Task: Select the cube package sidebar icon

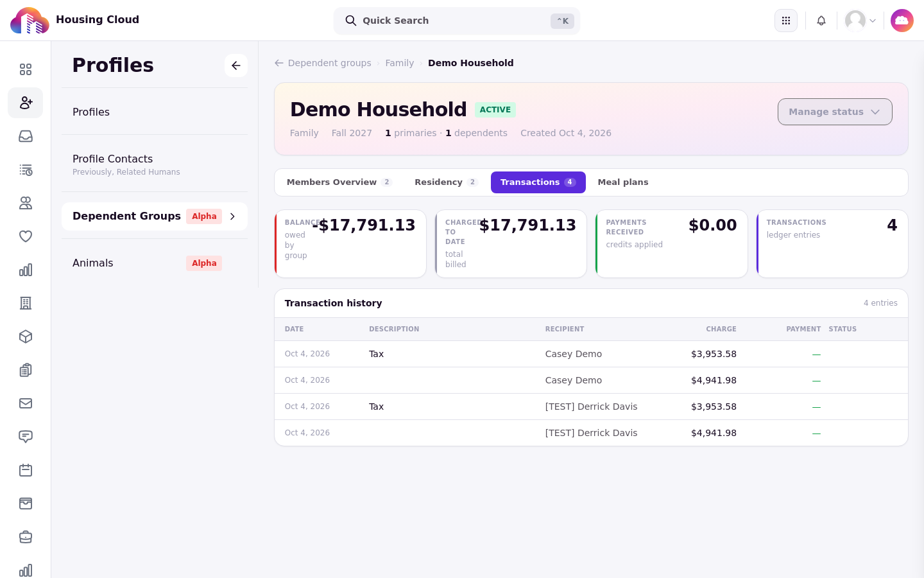Action: coord(26,337)
